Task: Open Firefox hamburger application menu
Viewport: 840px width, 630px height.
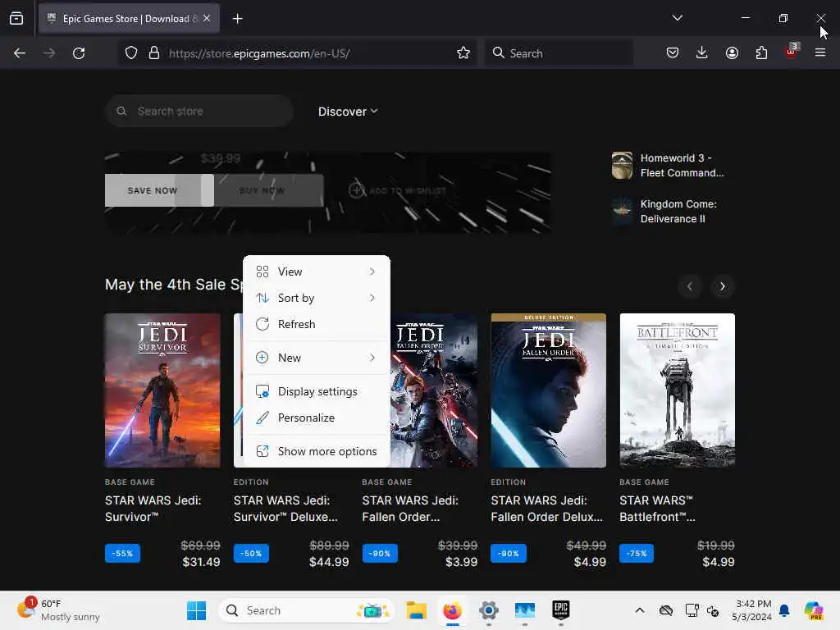Action: tap(820, 52)
